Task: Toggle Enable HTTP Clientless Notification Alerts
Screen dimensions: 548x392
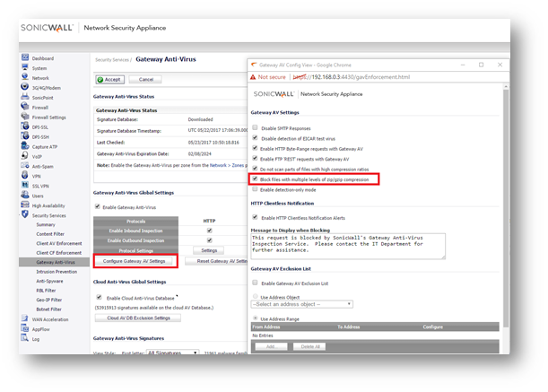Action: click(255, 217)
